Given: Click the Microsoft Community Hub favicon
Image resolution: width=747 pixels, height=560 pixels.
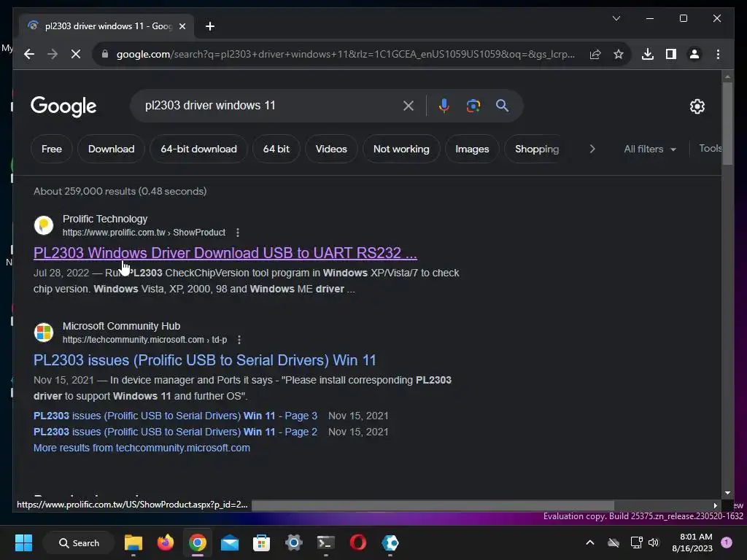Looking at the screenshot, I should pos(44,332).
